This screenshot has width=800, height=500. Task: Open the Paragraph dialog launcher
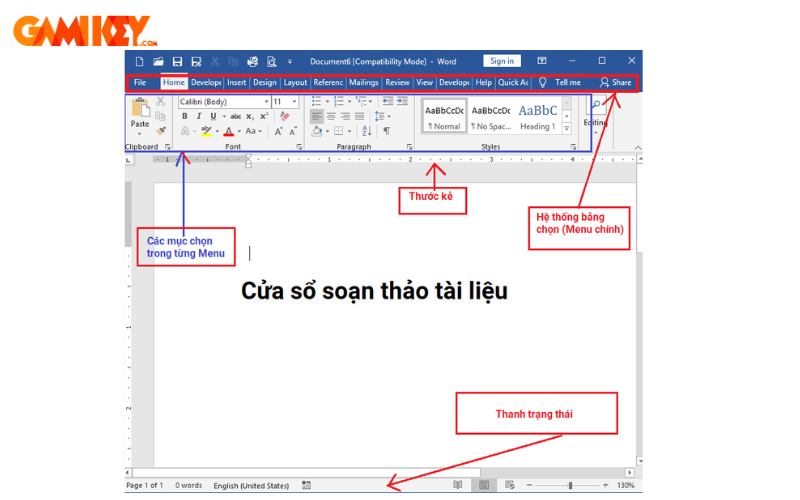tap(409, 147)
